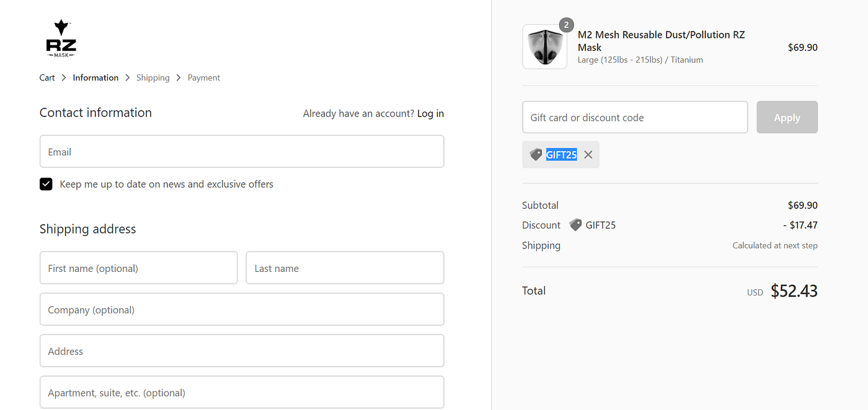Remove the GIFT25 discount code

(588, 155)
